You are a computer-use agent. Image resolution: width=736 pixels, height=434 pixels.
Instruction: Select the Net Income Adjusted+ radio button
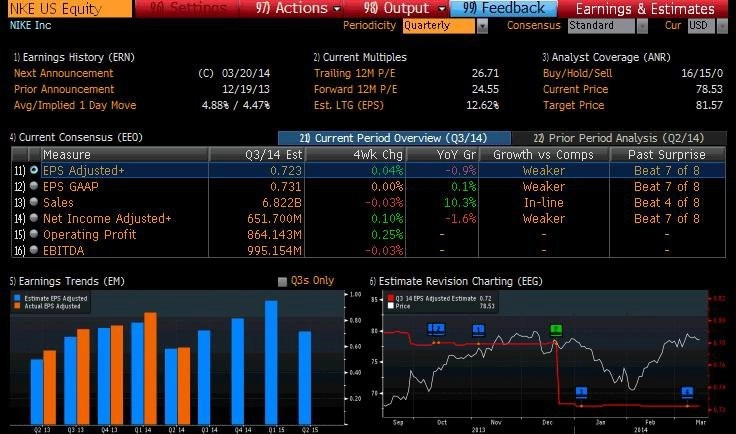34,218
